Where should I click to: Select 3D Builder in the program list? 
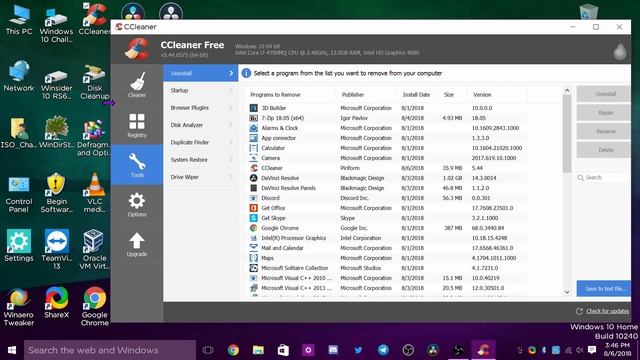pyautogui.click(x=386, y=108)
